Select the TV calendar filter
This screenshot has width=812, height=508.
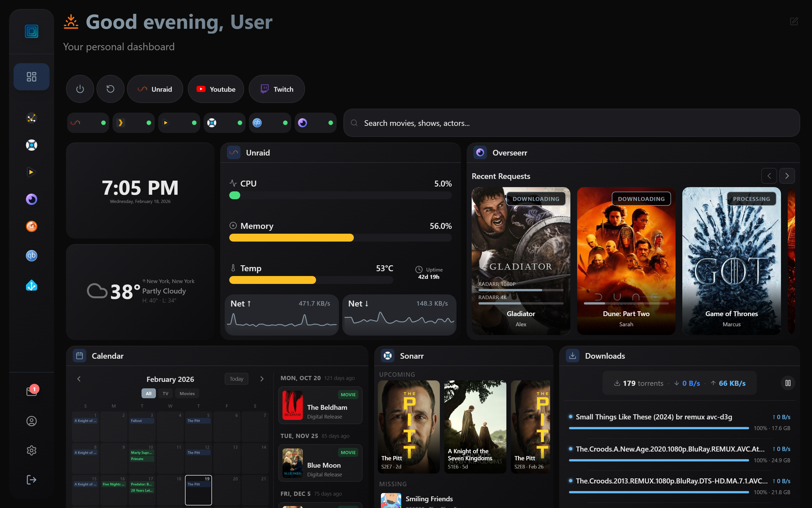pos(166,393)
